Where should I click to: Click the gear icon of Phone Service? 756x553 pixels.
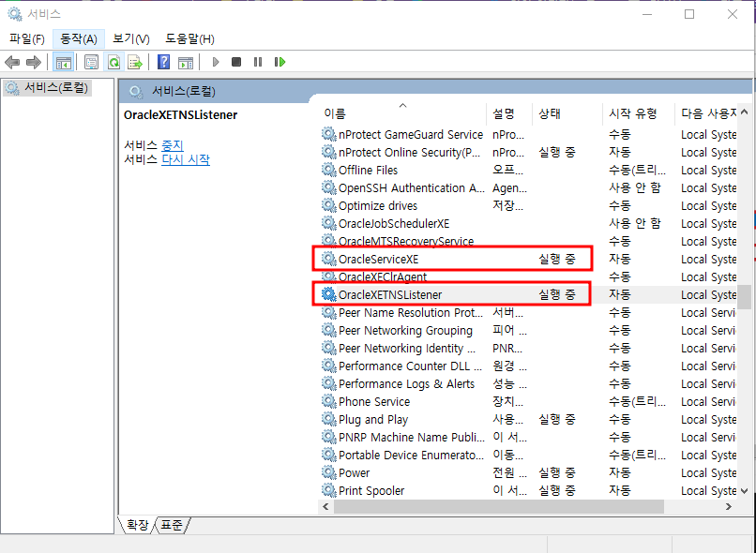coord(329,401)
